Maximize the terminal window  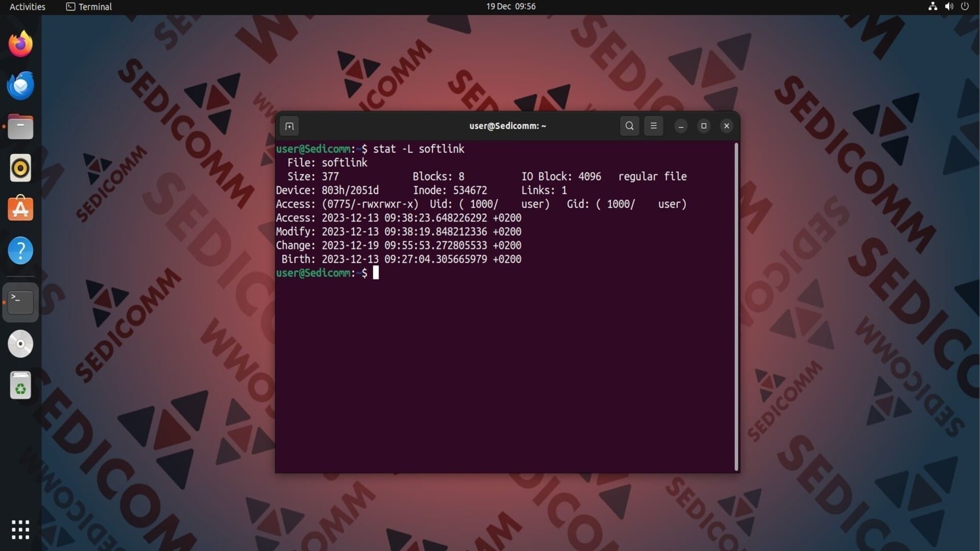click(703, 126)
